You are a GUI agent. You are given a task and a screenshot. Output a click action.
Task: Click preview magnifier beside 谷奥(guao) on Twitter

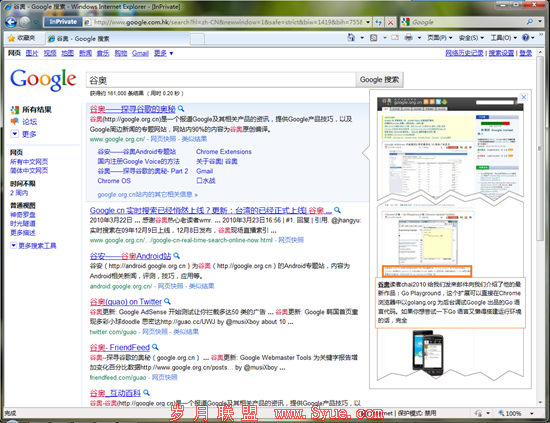pos(167,301)
